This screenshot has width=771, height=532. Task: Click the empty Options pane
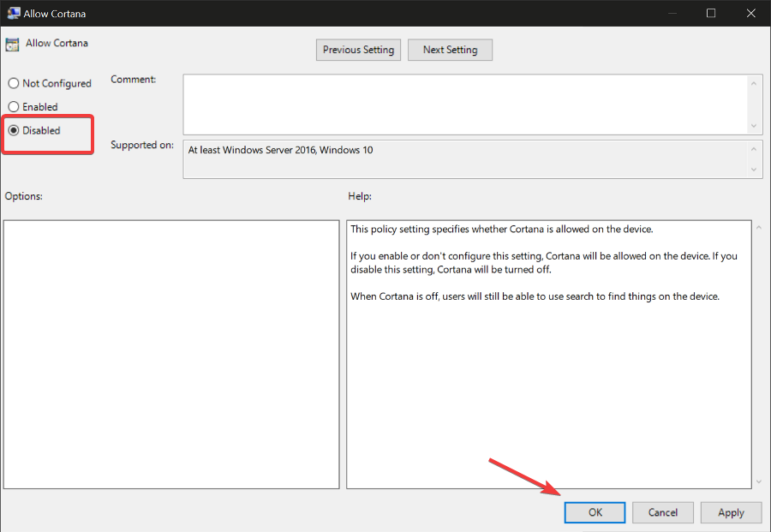point(171,355)
